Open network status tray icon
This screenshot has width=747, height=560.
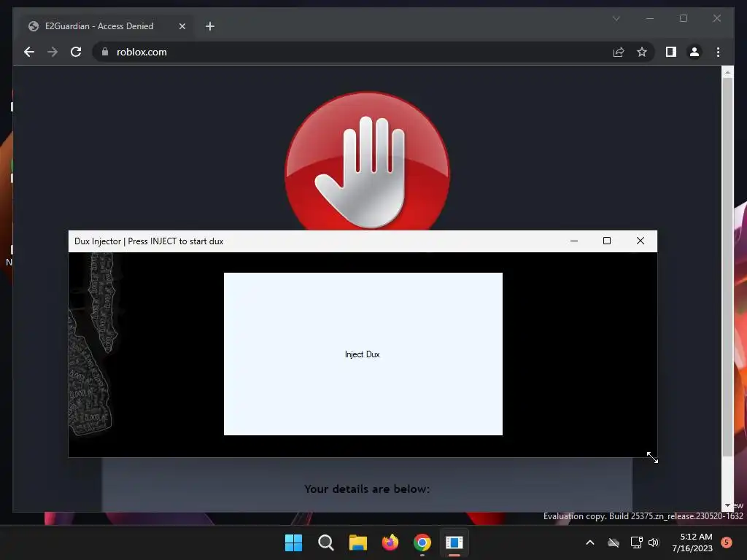[x=636, y=542]
